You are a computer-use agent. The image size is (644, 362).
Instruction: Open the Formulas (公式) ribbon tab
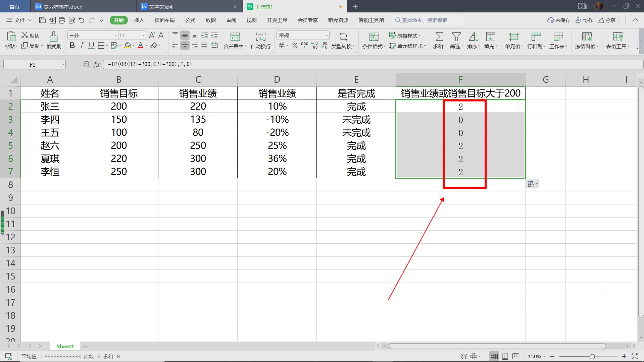[190, 20]
